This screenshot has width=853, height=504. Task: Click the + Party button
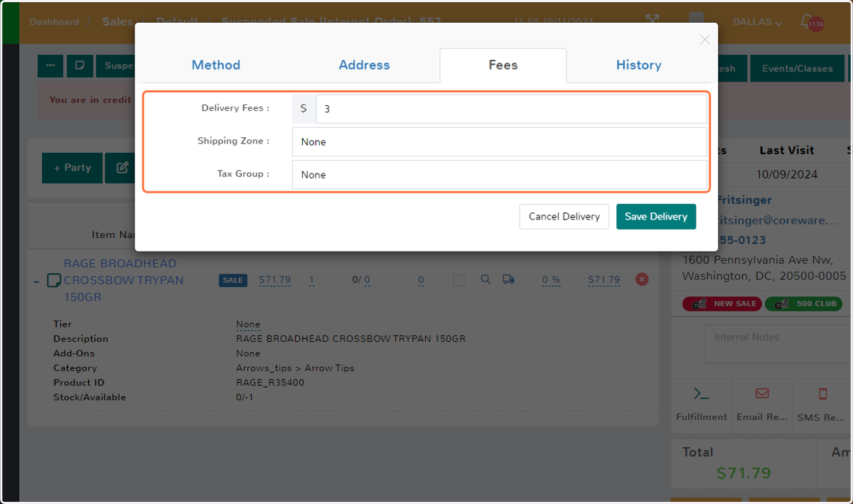(x=72, y=168)
